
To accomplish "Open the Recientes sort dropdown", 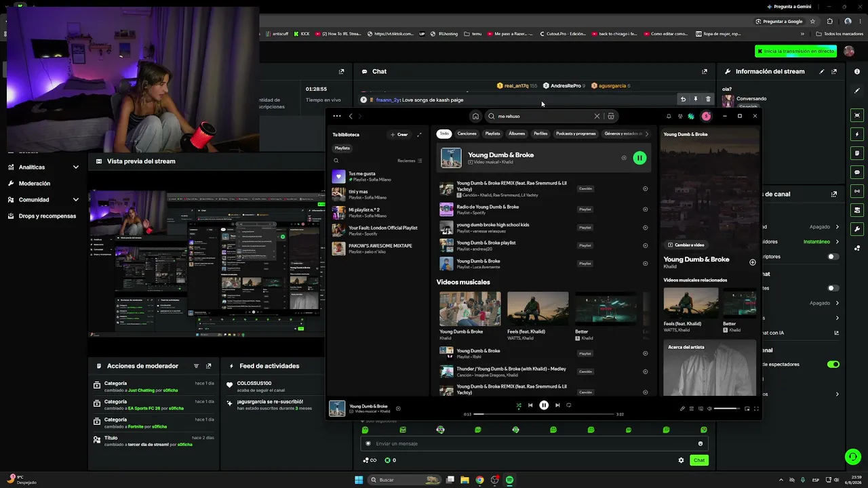I will [410, 161].
